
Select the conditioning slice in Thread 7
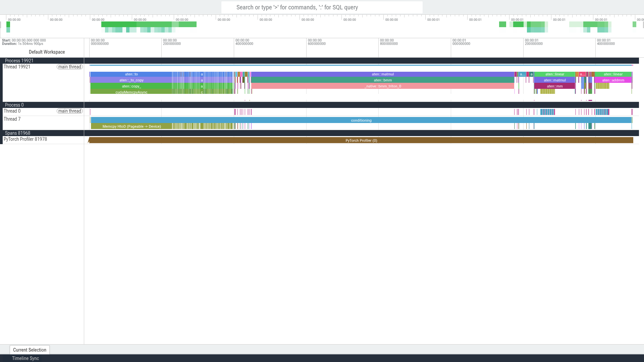[x=361, y=120]
